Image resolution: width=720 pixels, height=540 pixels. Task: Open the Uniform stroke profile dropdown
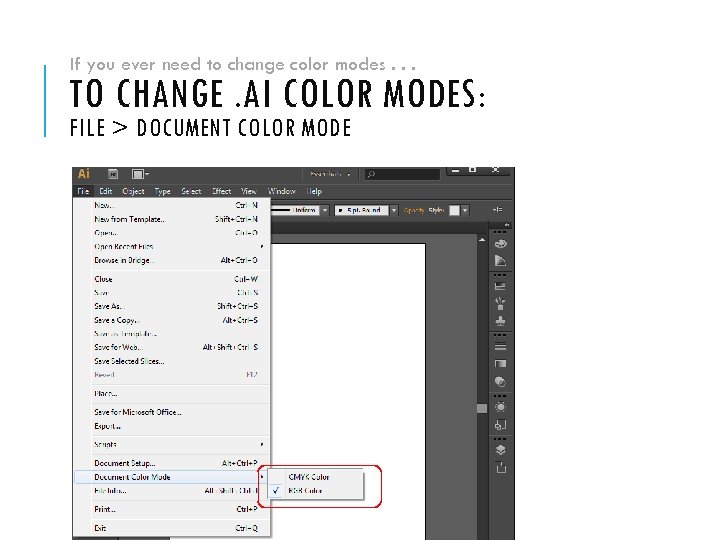(x=325, y=210)
